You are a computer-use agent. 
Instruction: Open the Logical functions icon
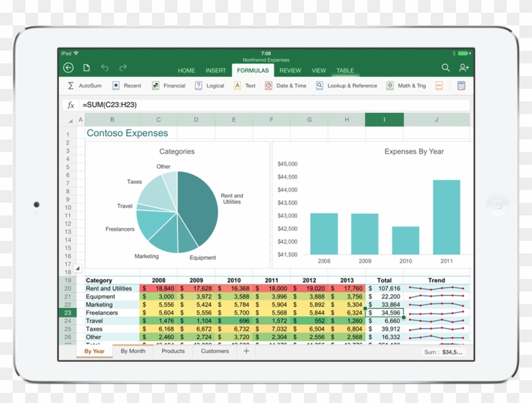click(198, 86)
